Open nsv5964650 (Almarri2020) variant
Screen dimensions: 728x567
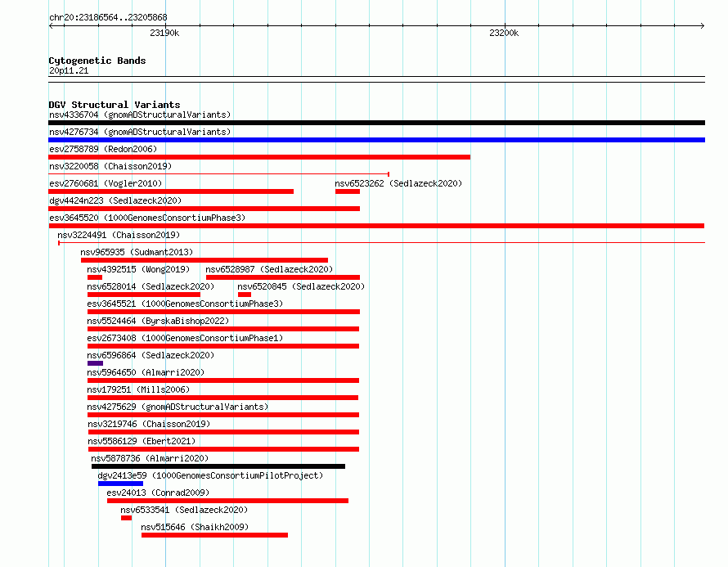(x=146, y=372)
